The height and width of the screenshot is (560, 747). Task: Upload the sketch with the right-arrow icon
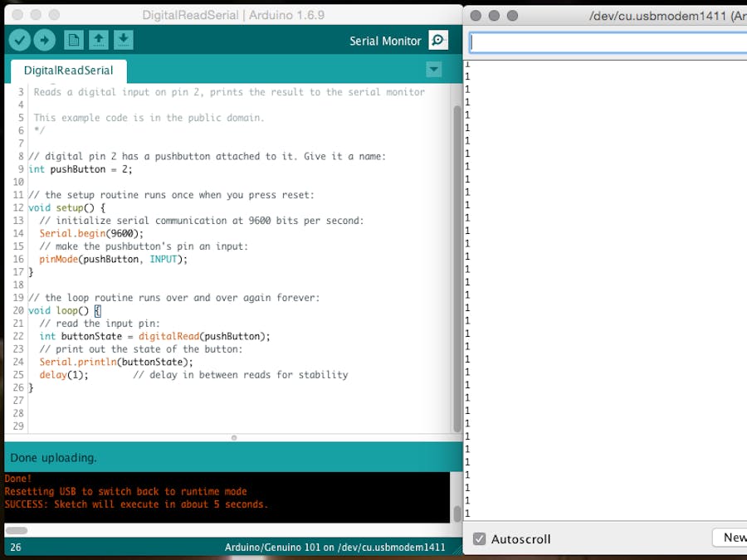pos(44,39)
